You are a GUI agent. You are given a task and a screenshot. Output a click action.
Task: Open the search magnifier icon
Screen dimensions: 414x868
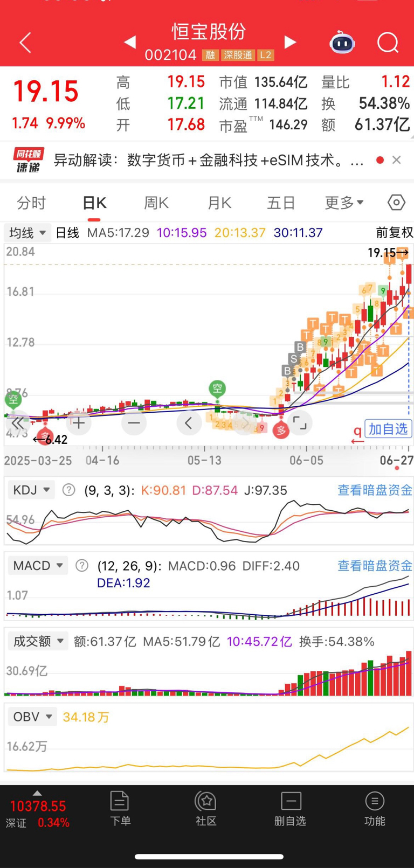tap(388, 42)
